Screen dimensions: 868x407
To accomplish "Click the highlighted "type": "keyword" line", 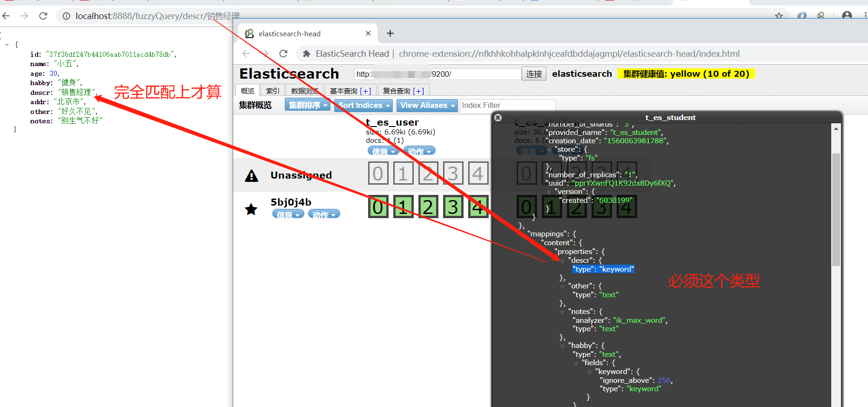I will 603,269.
